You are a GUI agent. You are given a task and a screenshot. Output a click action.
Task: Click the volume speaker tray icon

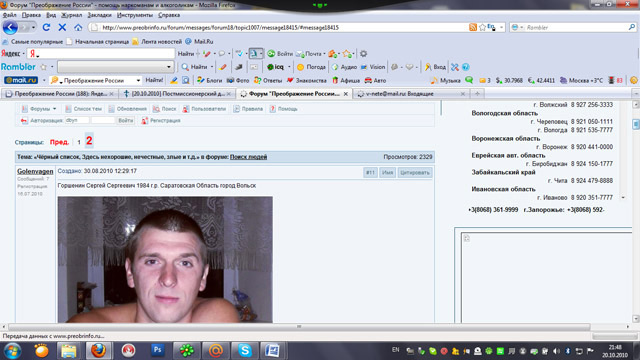(x=556, y=351)
